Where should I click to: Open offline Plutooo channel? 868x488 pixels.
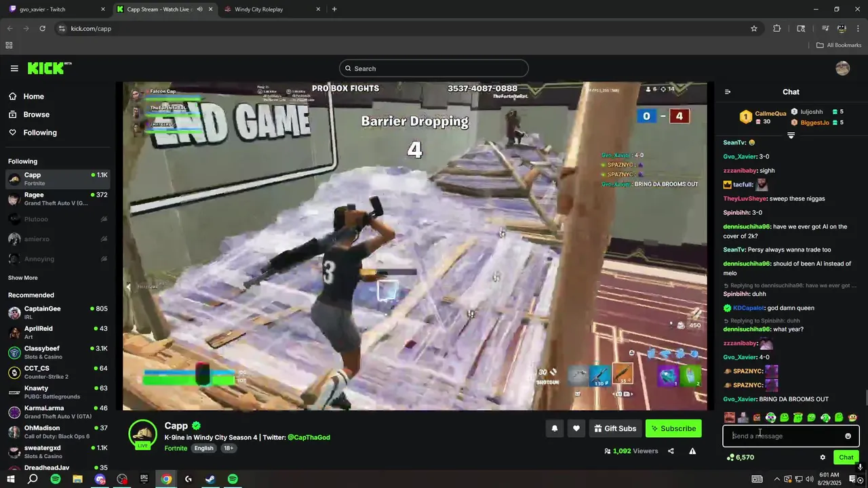[58, 219]
